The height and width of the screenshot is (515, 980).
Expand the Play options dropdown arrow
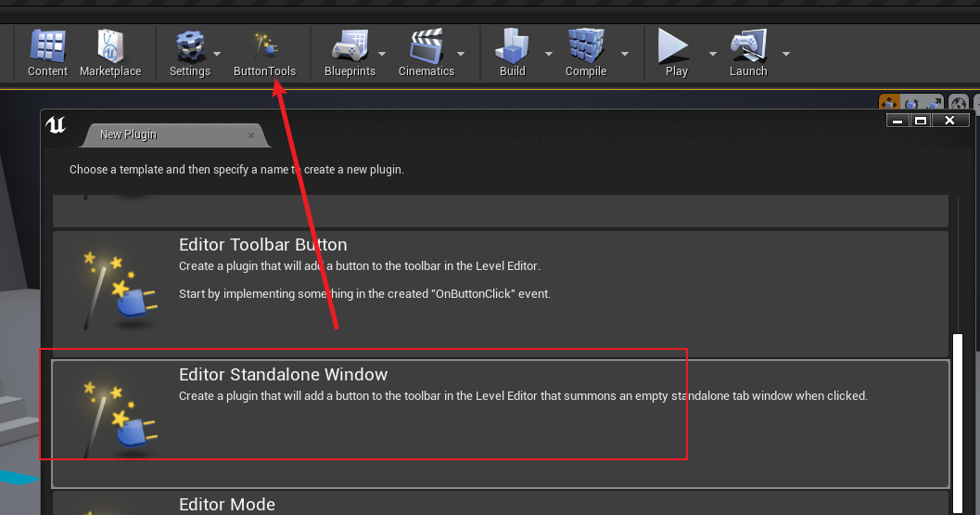point(712,54)
